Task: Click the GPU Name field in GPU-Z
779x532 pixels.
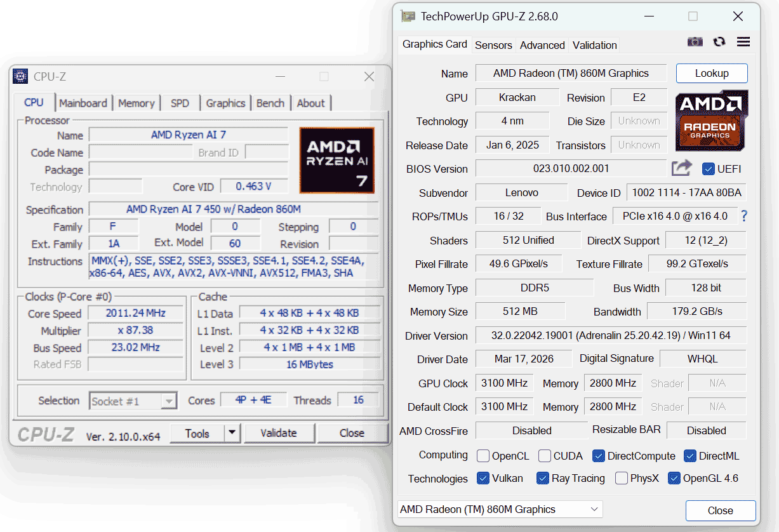Action: (571, 73)
